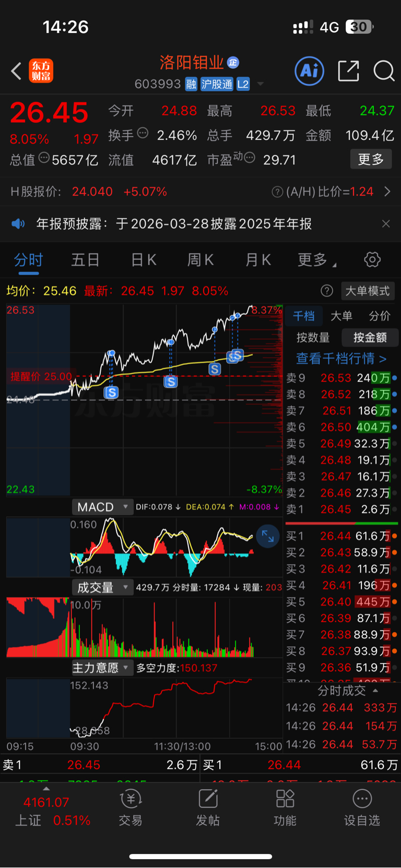Tap the face icon beside 市盈动

point(250,157)
